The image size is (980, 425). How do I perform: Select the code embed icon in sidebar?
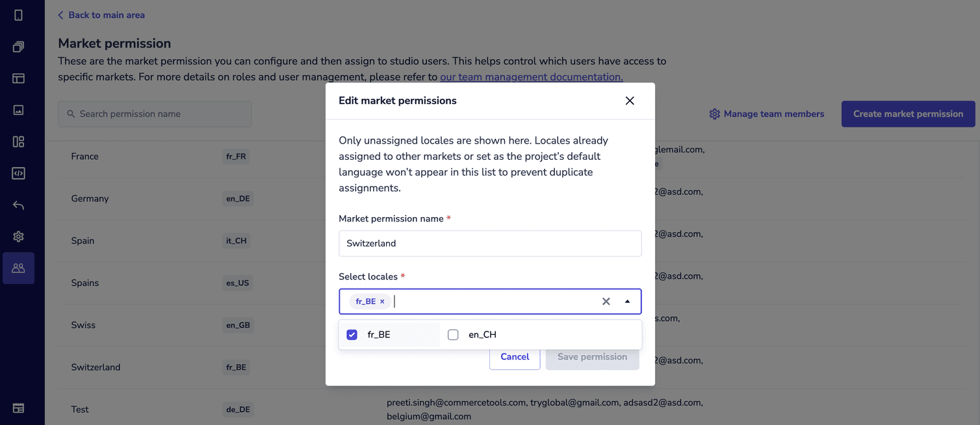pyautogui.click(x=18, y=173)
